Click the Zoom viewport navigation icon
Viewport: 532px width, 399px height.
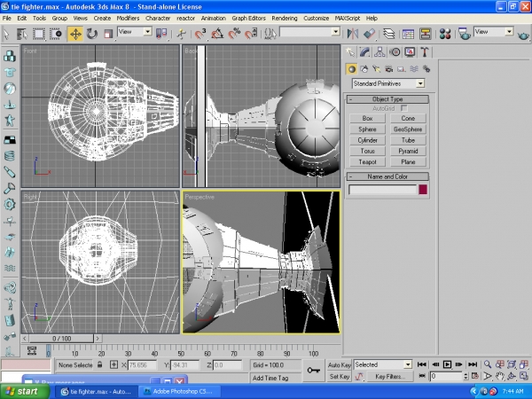pos(488,364)
